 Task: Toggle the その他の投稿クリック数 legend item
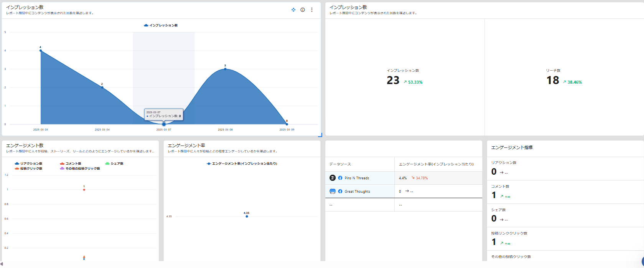point(80,169)
